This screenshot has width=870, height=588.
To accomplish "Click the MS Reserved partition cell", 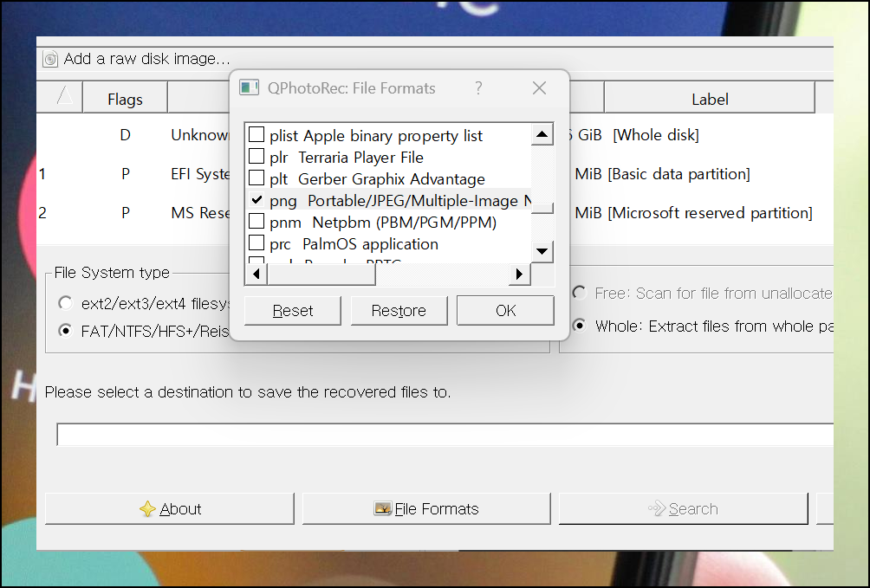I will (x=200, y=212).
